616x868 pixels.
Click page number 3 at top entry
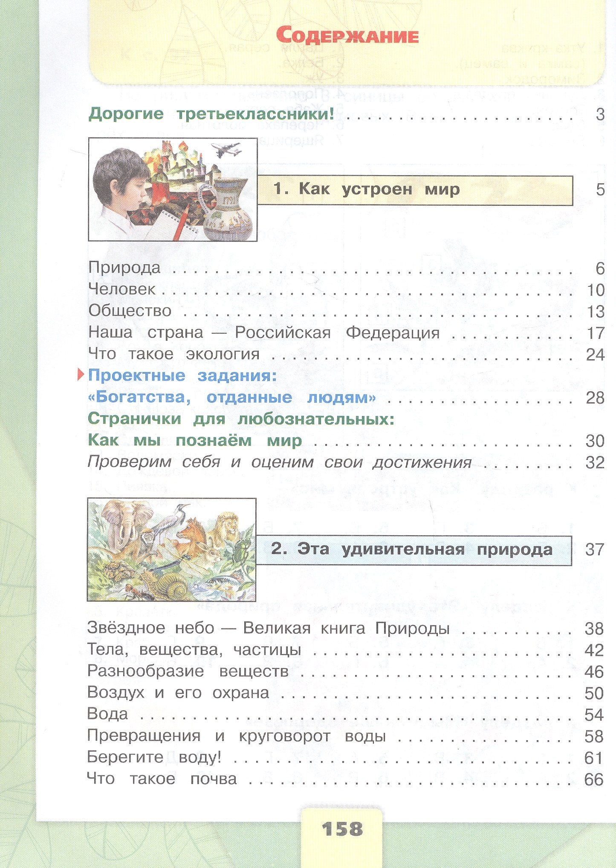coord(600,115)
